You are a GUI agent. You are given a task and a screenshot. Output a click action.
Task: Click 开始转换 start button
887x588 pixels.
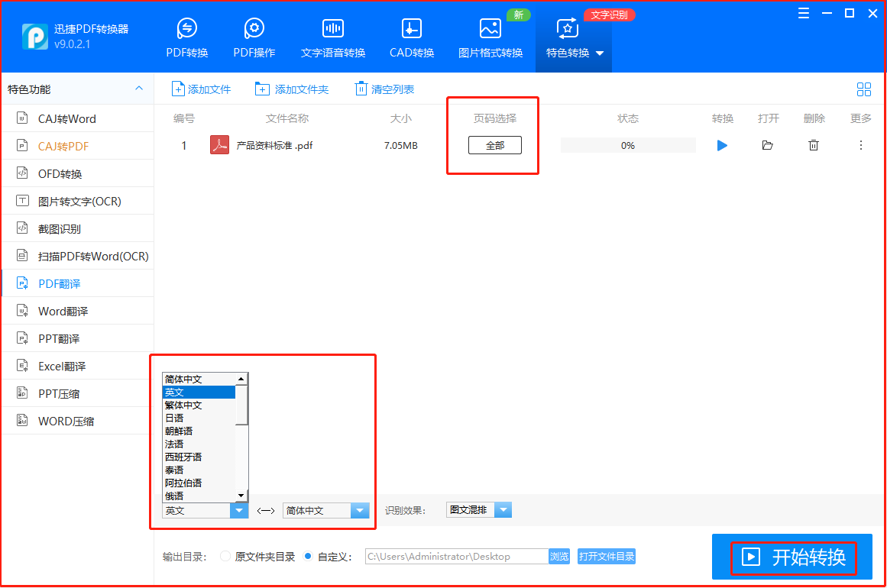792,557
